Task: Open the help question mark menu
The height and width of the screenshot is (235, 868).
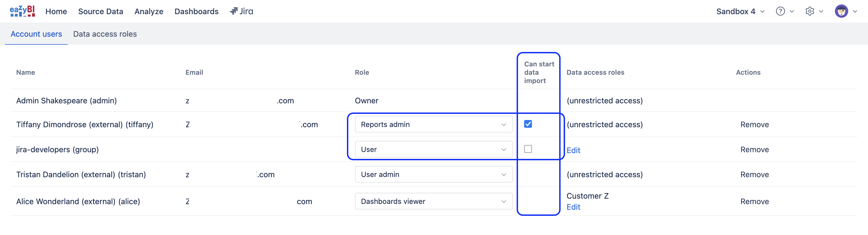Action: pyautogui.click(x=780, y=11)
